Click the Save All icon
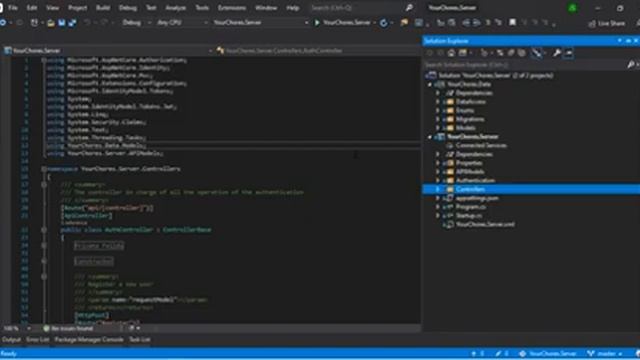Image resolution: width=640 pixels, height=360 pixels. tap(72, 23)
